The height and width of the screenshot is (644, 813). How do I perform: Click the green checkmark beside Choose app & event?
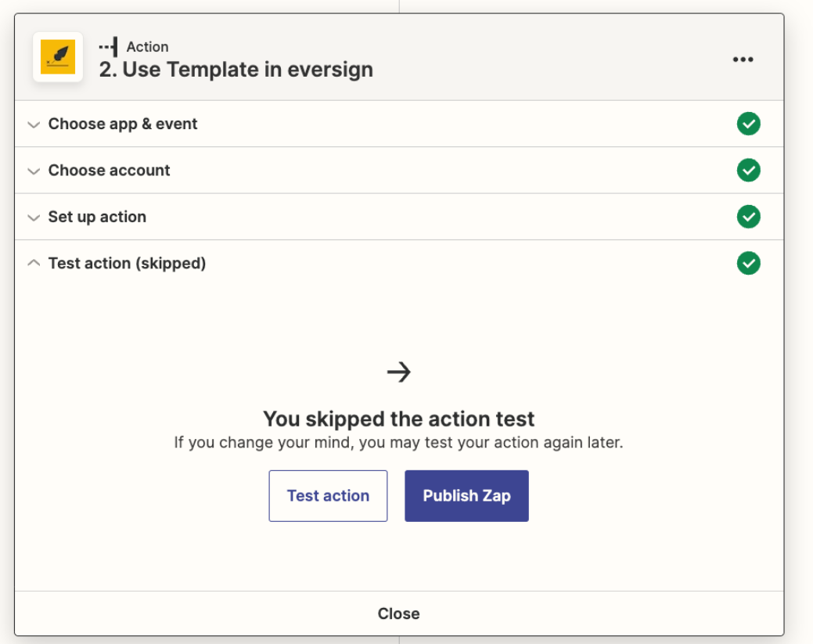[x=748, y=124]
